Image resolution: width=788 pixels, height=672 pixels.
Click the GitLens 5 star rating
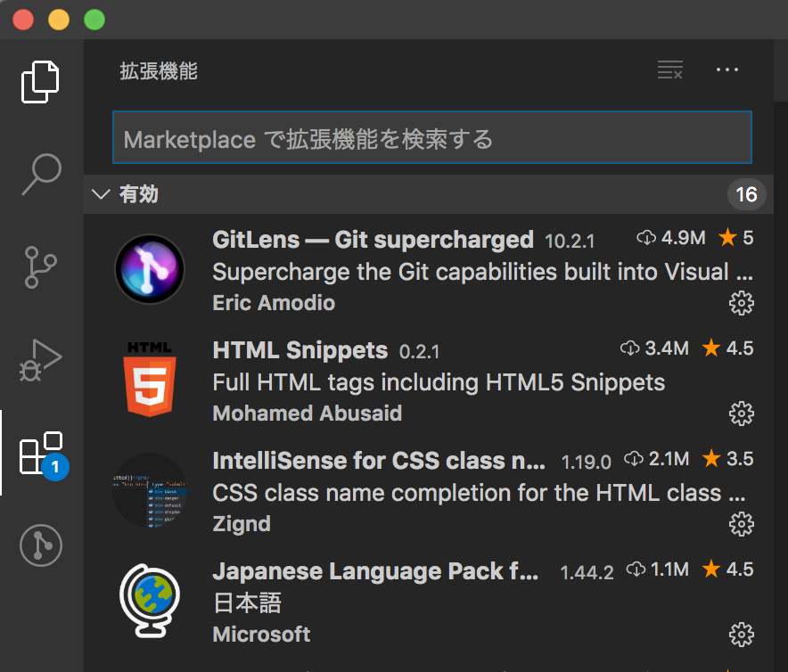[x=735, y=237]
